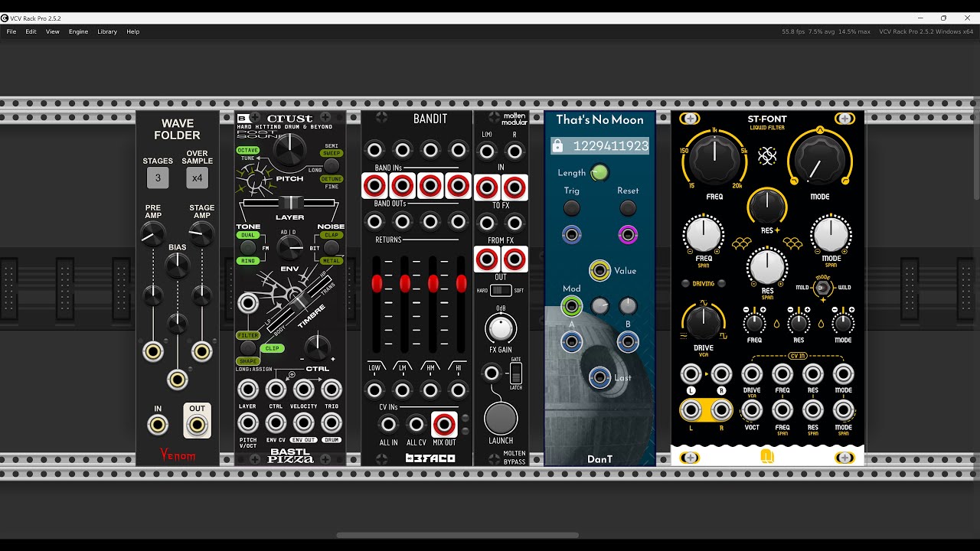Toggle the CLIP button on Crust
Image resolution: width=980 pixels, height=551 pixels.
(x=273, y=348)
